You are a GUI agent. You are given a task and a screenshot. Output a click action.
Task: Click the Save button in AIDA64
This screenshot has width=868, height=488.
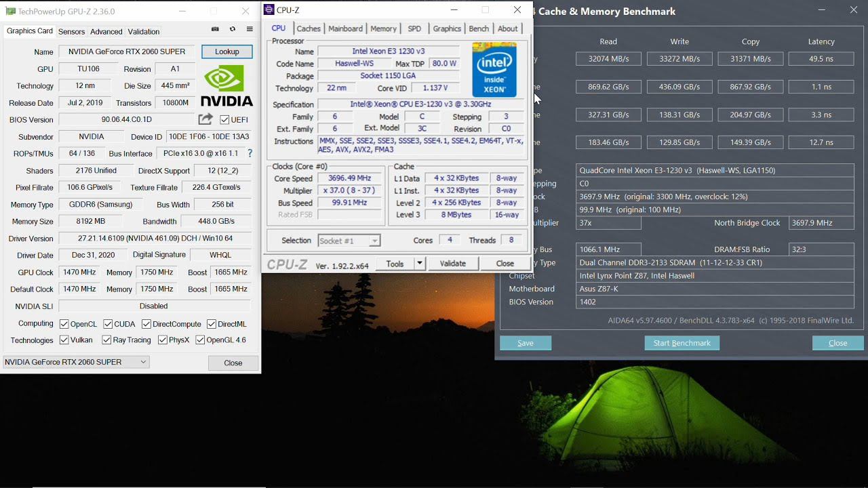[x=526, y=343]
